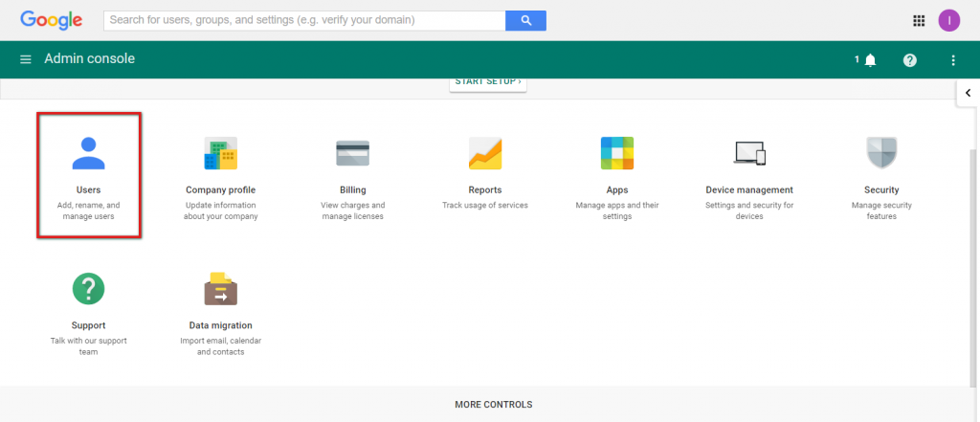Expand MORE CONTROLS at the bottom

[494, 405]
